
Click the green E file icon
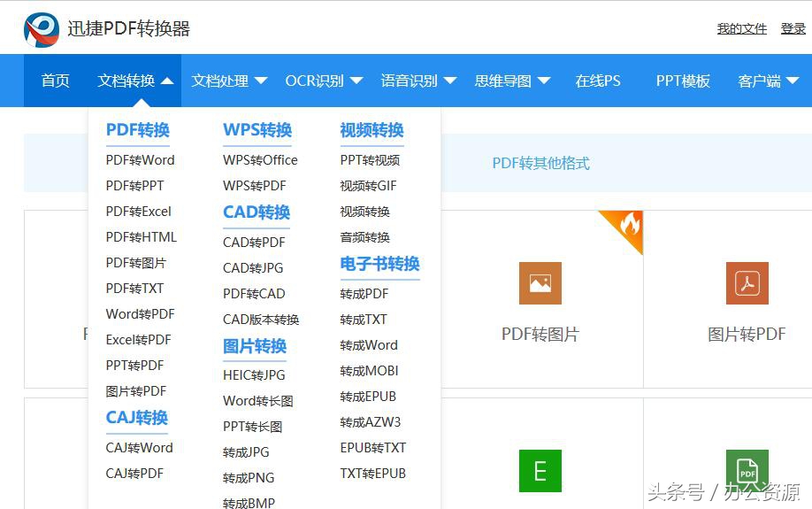[540, 471]
